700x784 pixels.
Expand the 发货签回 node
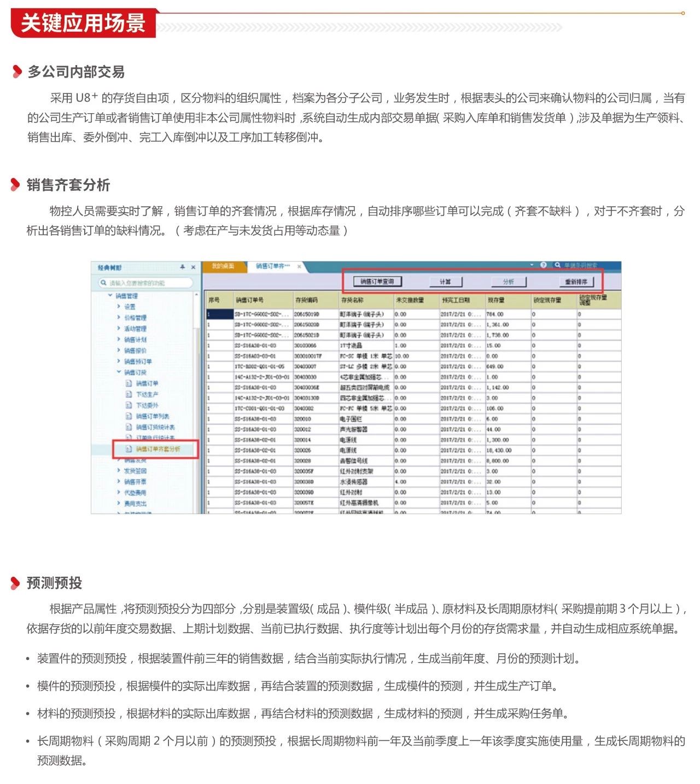click(118, 471)
